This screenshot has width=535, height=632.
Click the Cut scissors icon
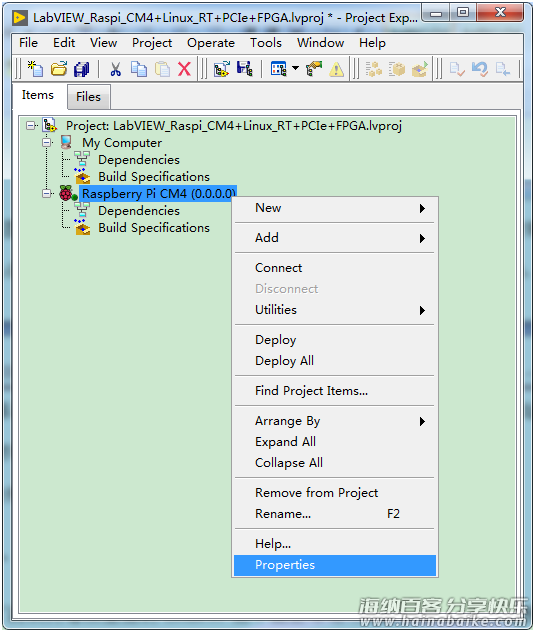click(x=116, y=69)
